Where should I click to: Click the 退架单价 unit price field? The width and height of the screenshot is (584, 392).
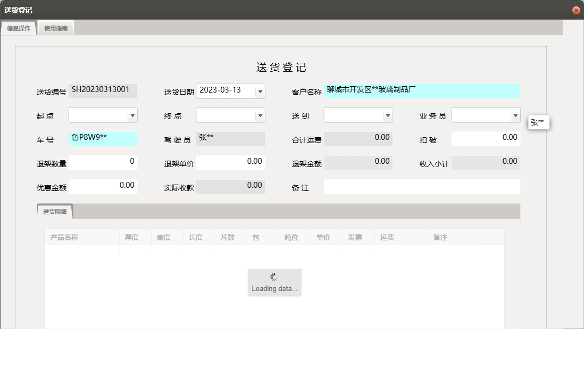[230, 162]
